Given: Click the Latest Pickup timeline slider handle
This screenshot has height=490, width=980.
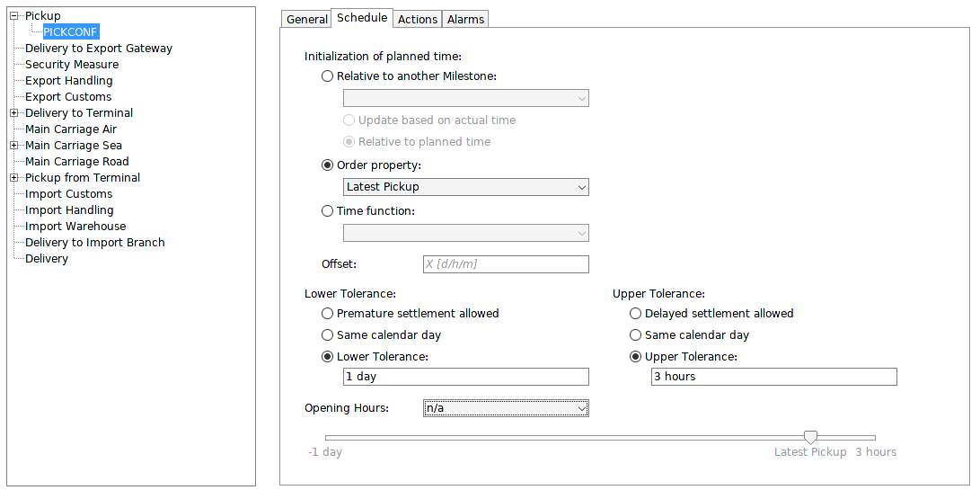Looking at the screenshot, I should [x=810, y=438].
